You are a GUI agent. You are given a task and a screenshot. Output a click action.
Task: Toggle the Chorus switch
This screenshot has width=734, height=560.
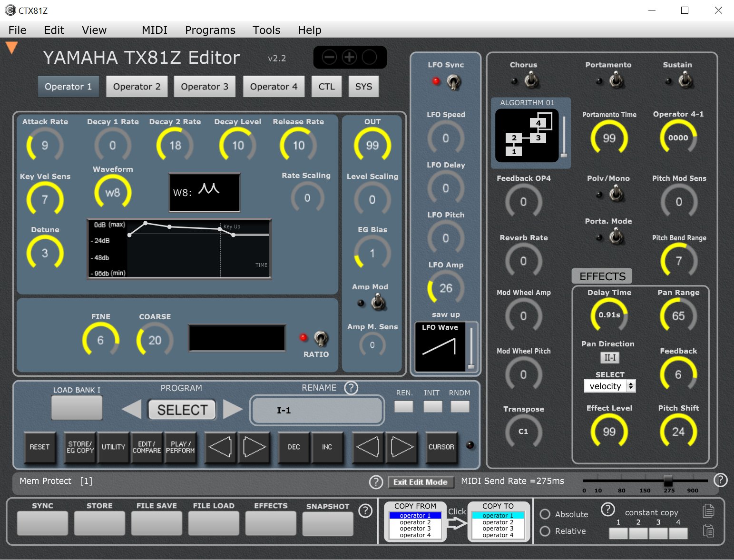531,80
